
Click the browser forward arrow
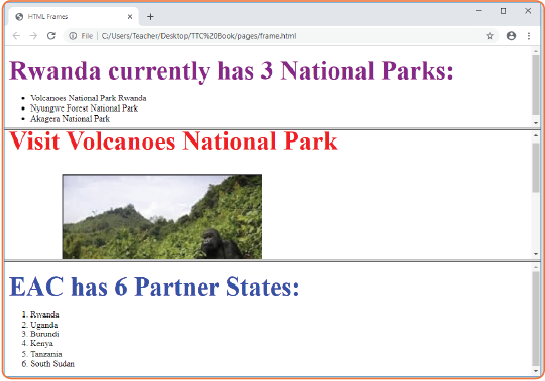pyautogui.click(x=33, y=36)
